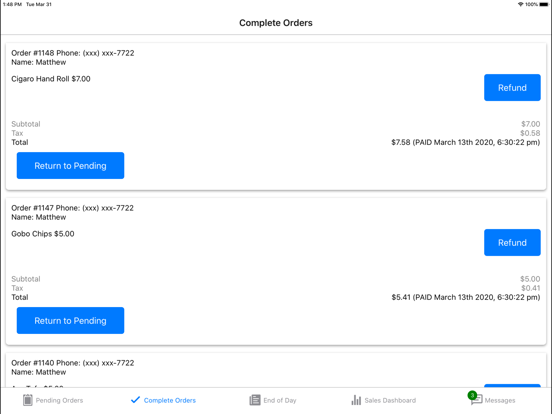552x414 pixels.
Task: Click the $0.41 tax amount
Action: click(531, 288)
